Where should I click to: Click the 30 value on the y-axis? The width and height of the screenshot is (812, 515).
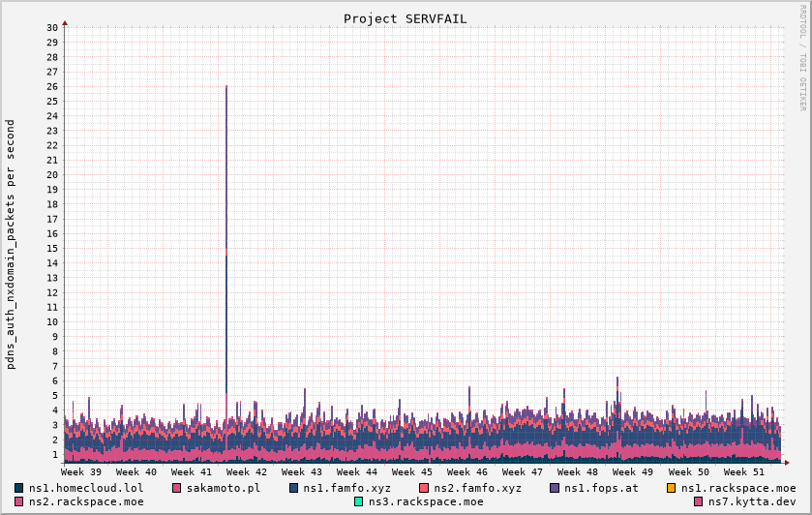(52, 27)
